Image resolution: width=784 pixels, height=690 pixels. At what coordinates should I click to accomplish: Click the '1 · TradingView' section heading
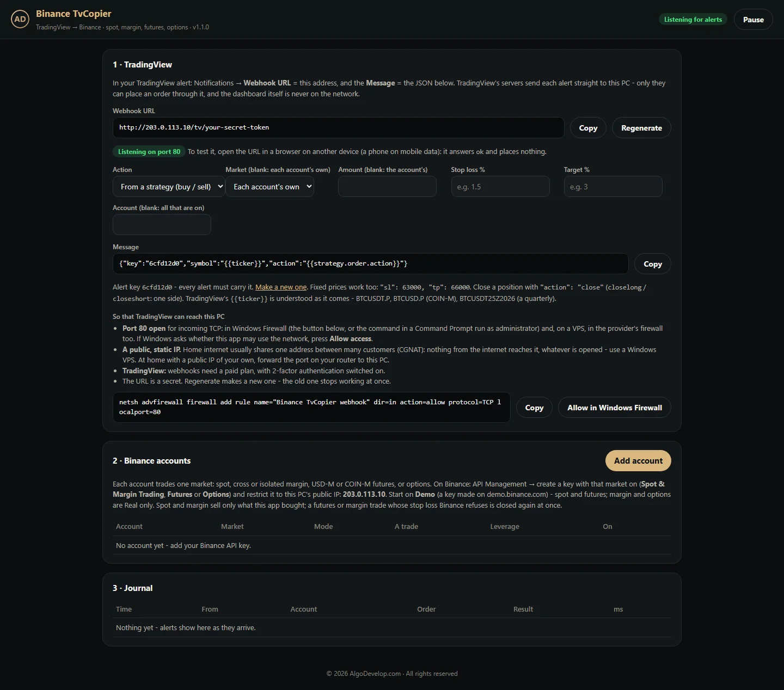[x=142, y=65]
